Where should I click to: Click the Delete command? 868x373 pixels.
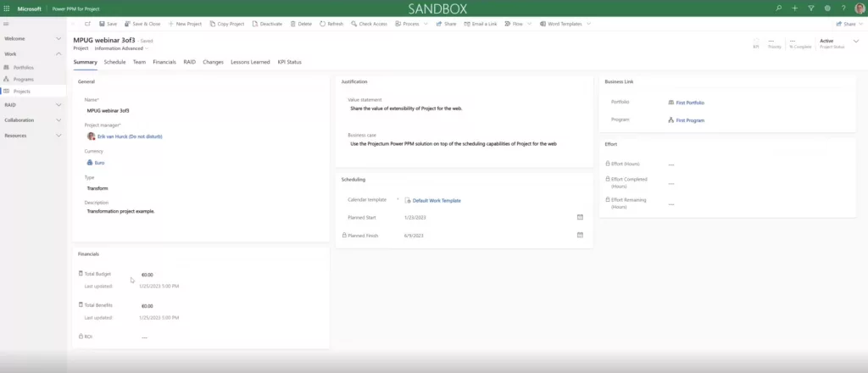[301, 24]
